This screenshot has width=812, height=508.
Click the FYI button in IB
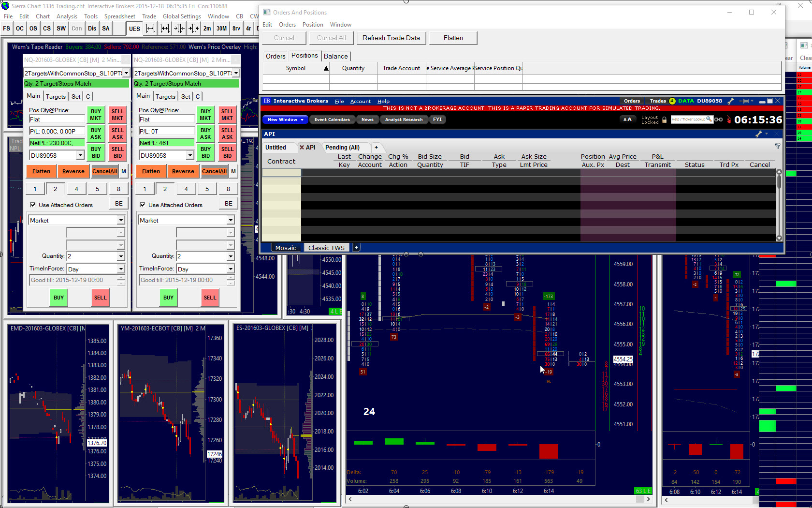point(437,120)
